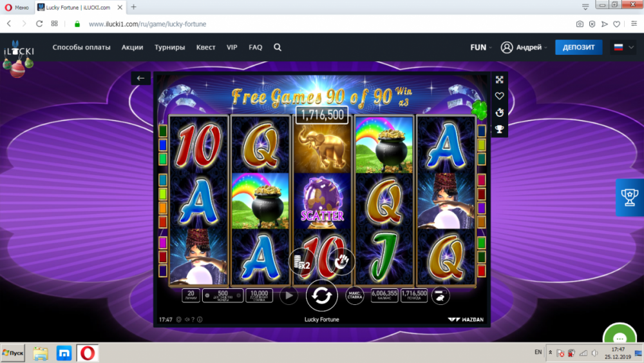The width and height of the screenshot is (644, 363).
Task: Toggle the game sound speaker icon
Action: click(x=187, y=319)
